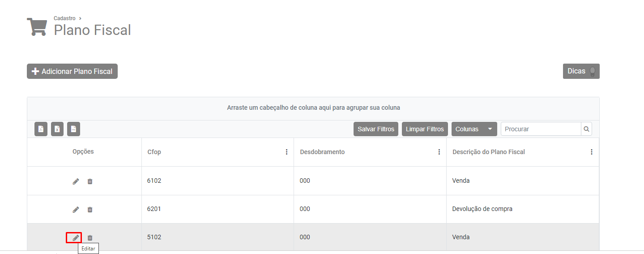This screenshot has height=254, width=644.
Task: Export the table as PDF
Action: point(41,129)
